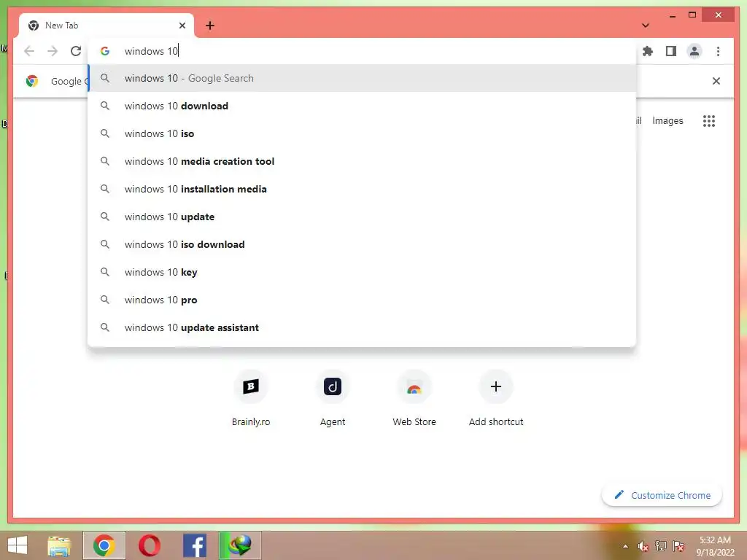
Task: Open the Web Store shortcut
Action: (414, 398)
